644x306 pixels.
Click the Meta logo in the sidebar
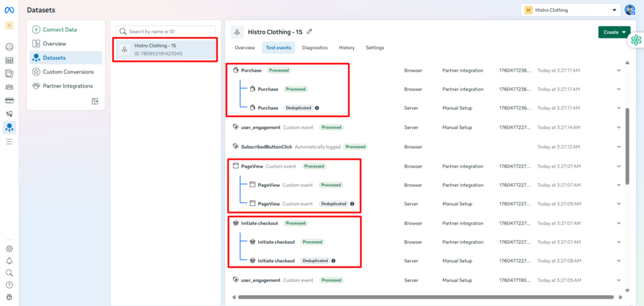click(9, 10)
